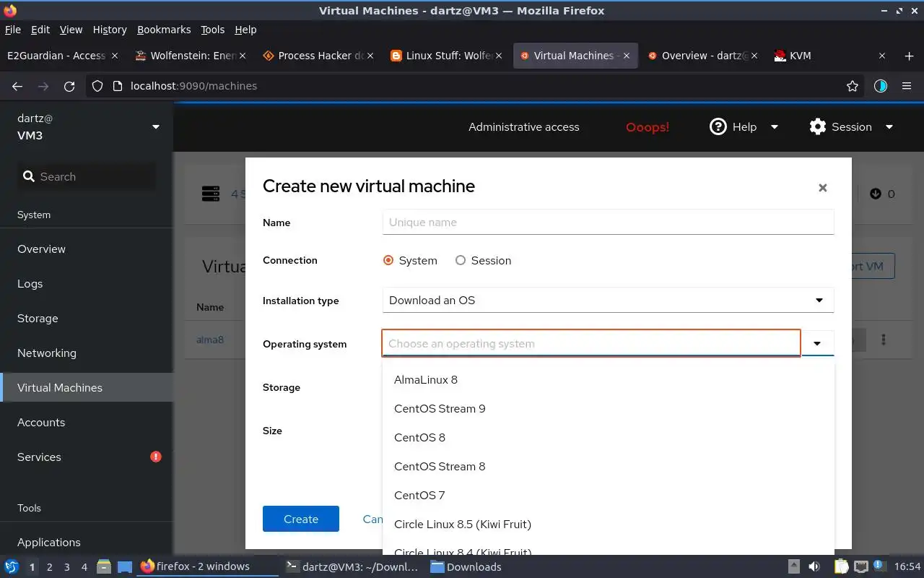The image size is (924, 578).
Task: Open the kebab menu for alma8
Action: tap(883, 340)
